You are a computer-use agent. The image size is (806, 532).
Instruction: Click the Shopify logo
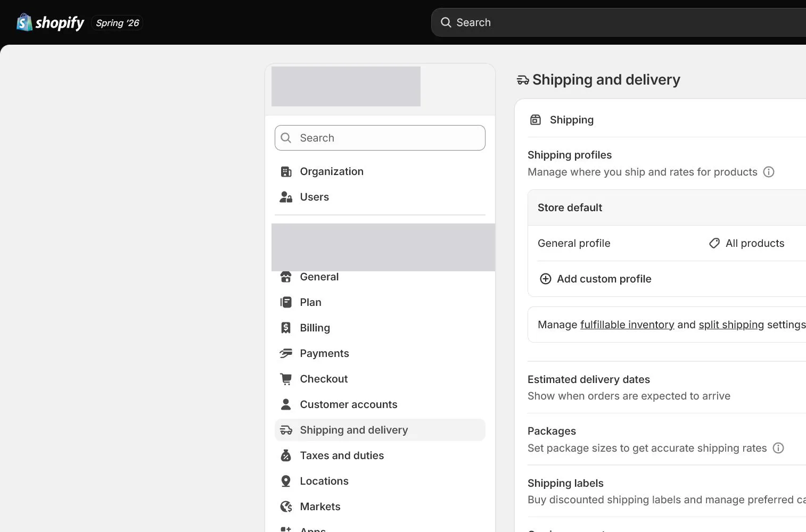(51, 22)
